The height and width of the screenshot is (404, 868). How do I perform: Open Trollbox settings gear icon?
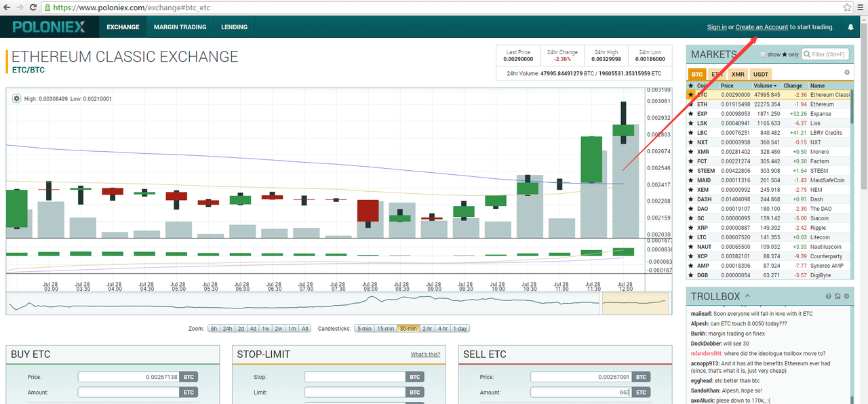pyautogui.click(x=846, y=297)
